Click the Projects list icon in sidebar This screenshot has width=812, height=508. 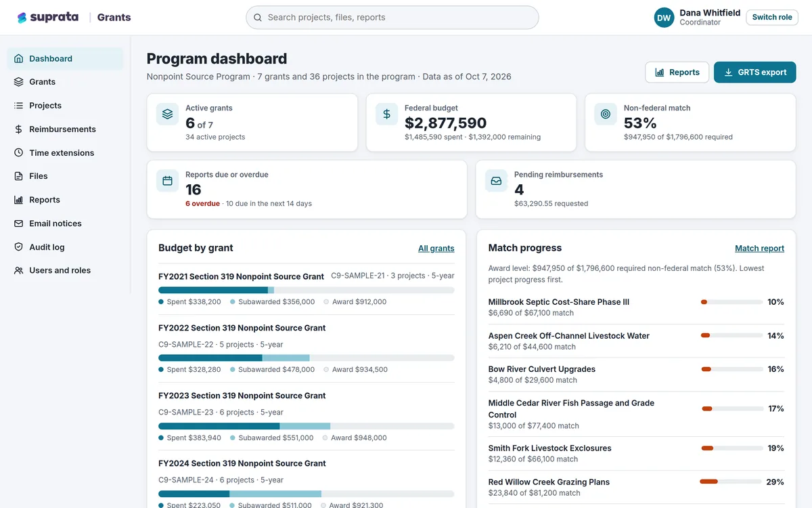18,106
